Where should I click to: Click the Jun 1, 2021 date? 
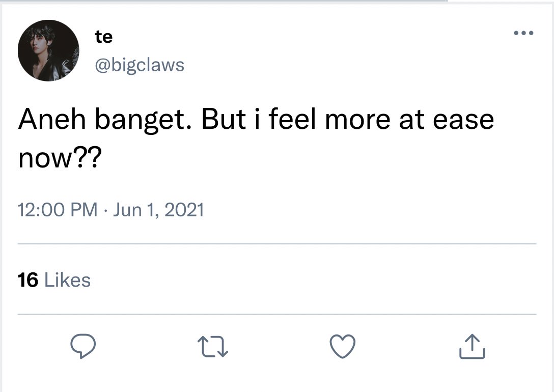click(158, 210)
